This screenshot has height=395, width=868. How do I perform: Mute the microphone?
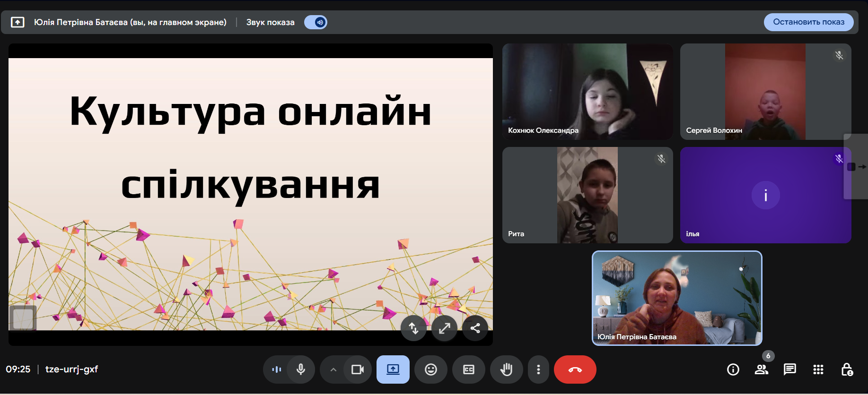coord(301,369)
